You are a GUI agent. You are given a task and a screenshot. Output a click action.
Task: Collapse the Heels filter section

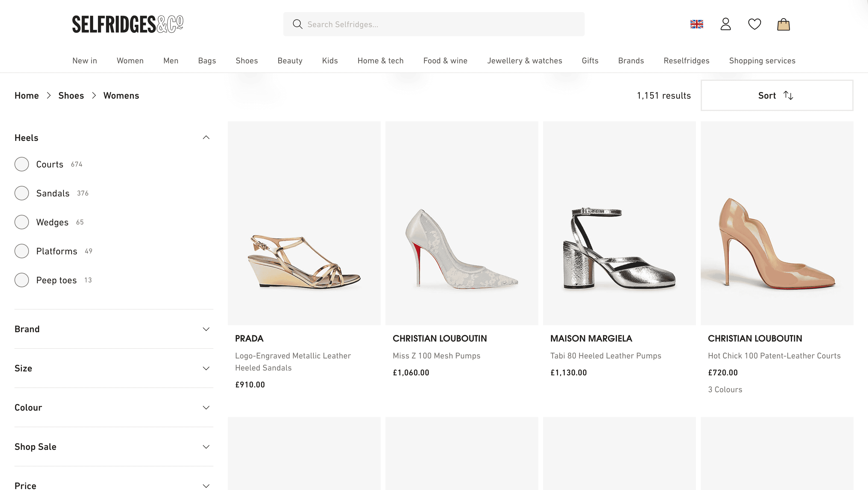pyautogui.click(x=206, y=138)
